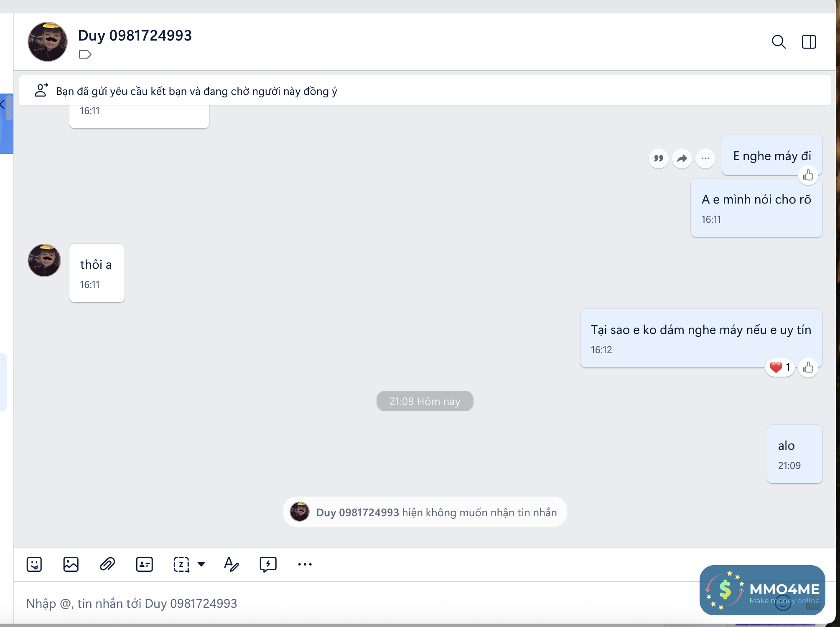This screenshot has height=627, width=840.
Task: Attach a file with paperclip icon
Action: pyautogui.click(x=107, y=564)
